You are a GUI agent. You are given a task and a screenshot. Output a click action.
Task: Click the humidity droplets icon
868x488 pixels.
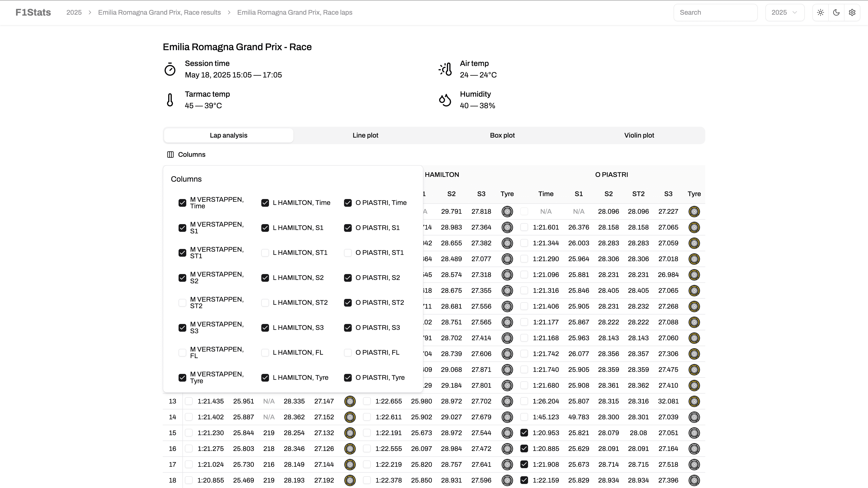[445, 100]
